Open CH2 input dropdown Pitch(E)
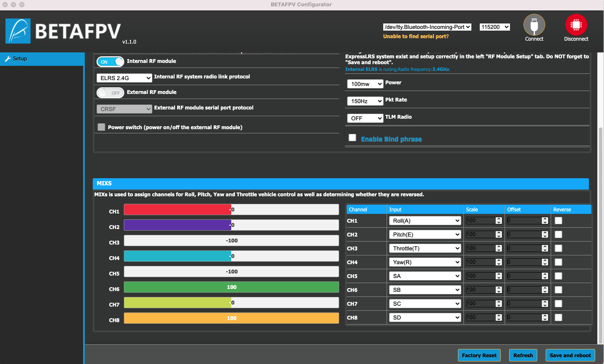This screenshot has height=364, width=604. 425,234
